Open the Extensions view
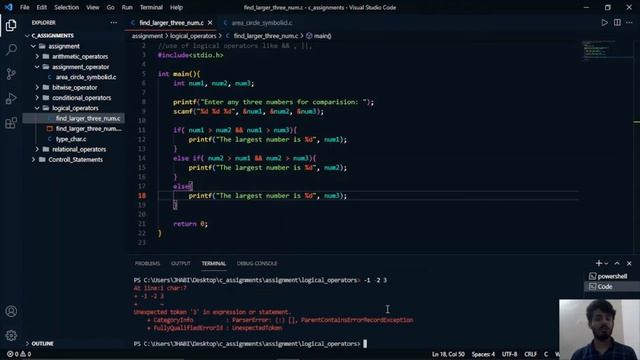 coord(11,123)
